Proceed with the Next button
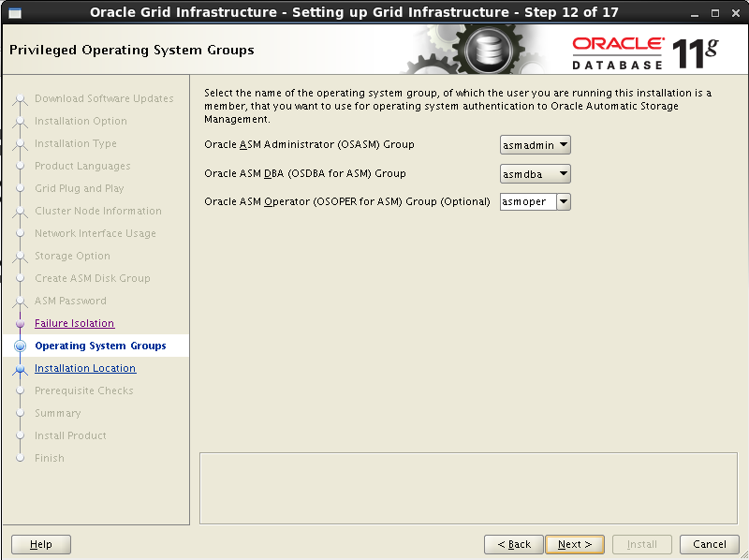The height and width of the screenshot is (560, 749). [575, 544]
